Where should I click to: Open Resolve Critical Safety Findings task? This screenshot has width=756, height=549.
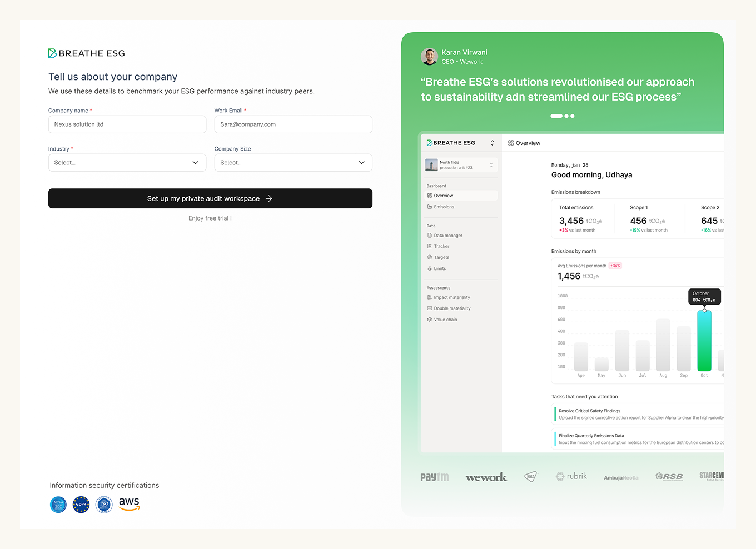pos(639,414)
